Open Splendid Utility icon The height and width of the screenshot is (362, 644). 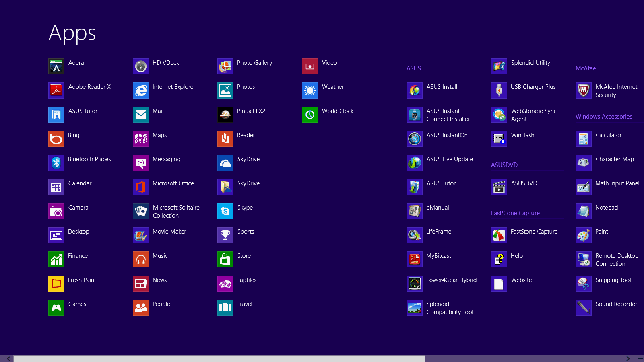click(x=499, y=66)
